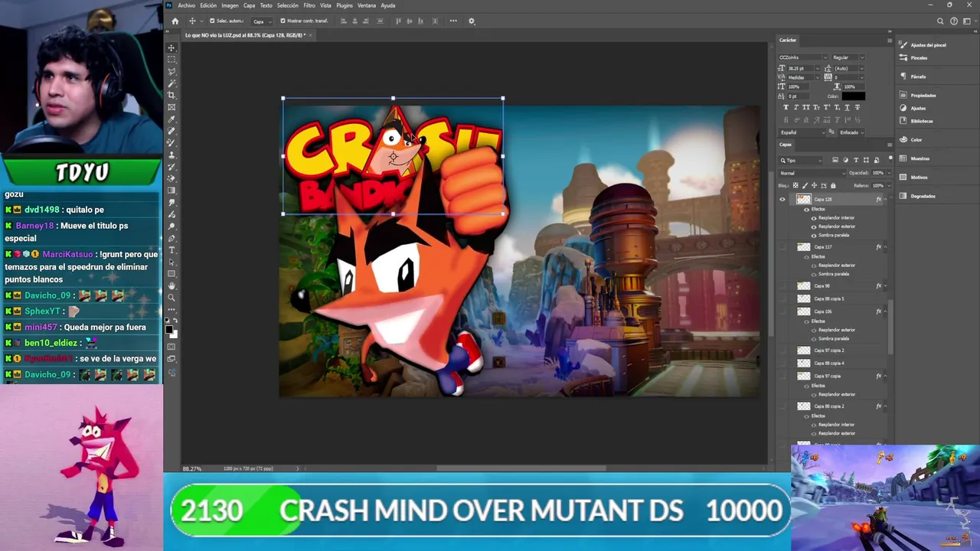Toggle the layer filter on/off switch
Image resolution: width=980 pixels, height=551 pixels.
point(890,158)
